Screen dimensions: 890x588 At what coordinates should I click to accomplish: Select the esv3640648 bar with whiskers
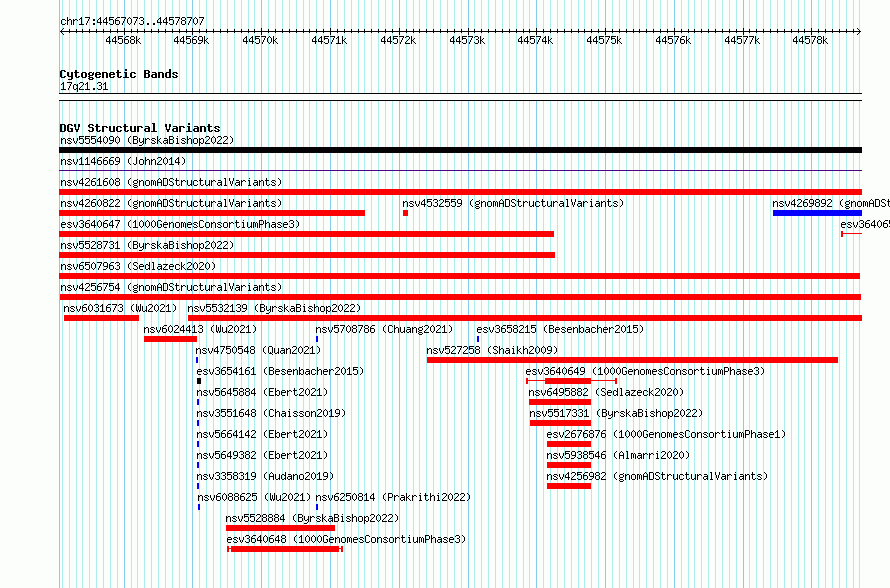click(x=285, y=549)
